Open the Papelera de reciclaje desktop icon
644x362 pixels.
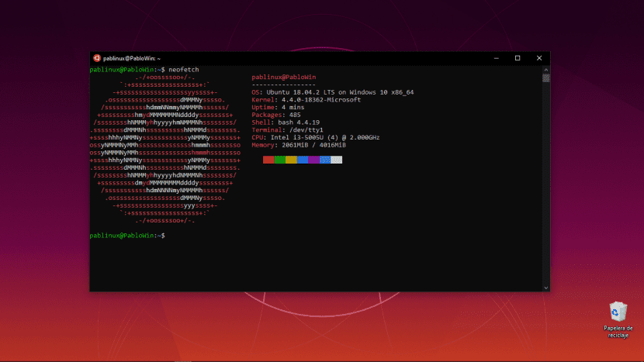tap(618, 319)
